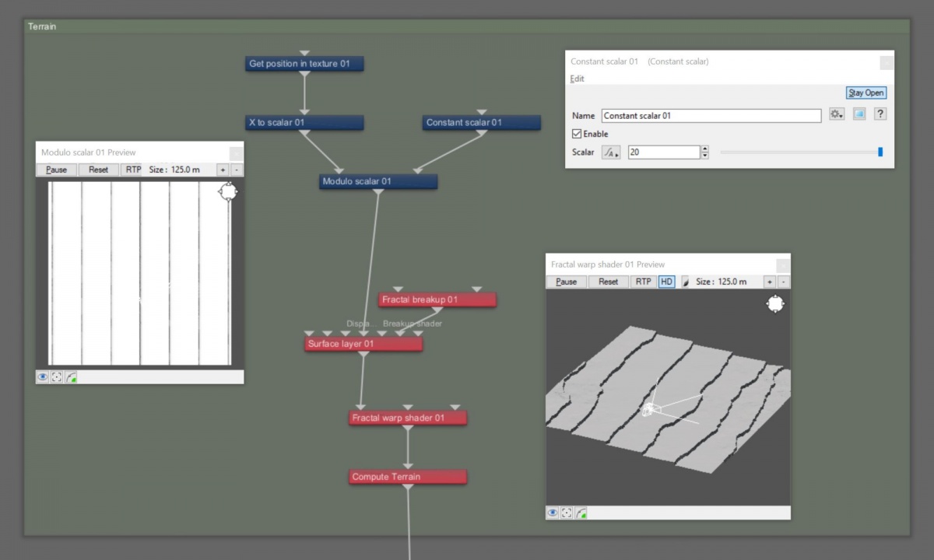Click the node preview icon in Constant scalar panel

[859, 114]
